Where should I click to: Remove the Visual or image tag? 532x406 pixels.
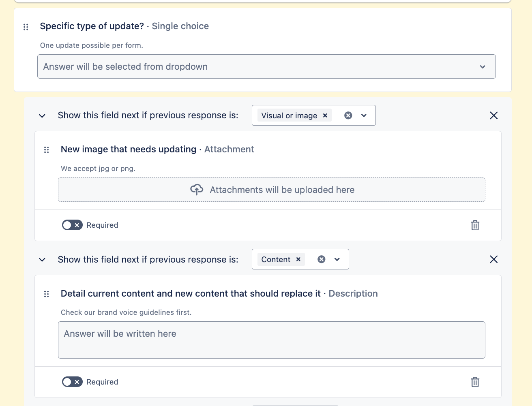(325, 115)
